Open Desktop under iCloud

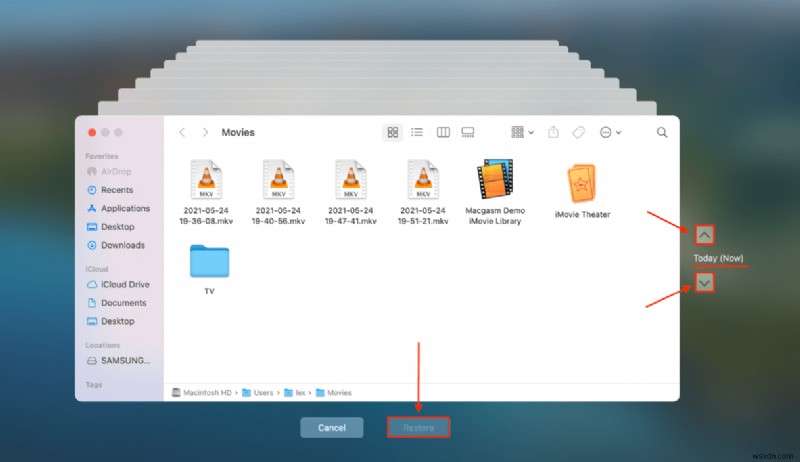111,321
